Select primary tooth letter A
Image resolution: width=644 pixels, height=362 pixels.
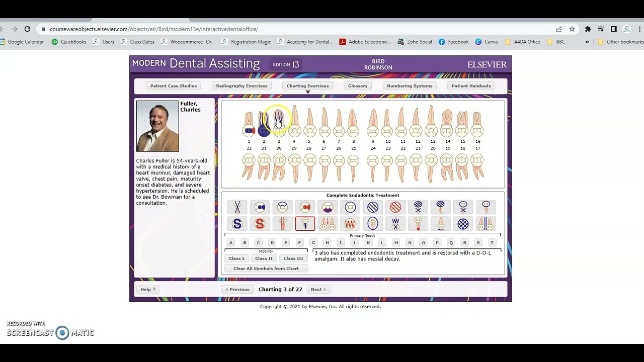click(231, 243)
